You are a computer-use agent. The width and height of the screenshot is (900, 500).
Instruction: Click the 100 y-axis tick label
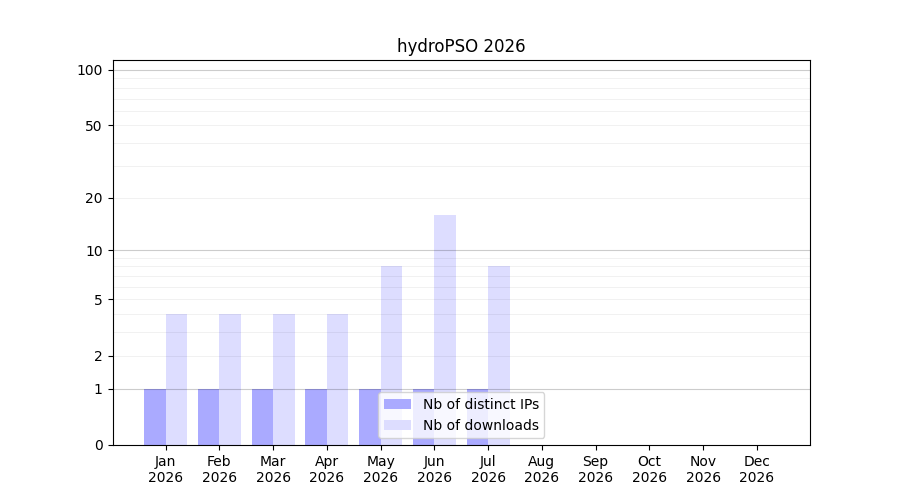click(x=90, y=71)
